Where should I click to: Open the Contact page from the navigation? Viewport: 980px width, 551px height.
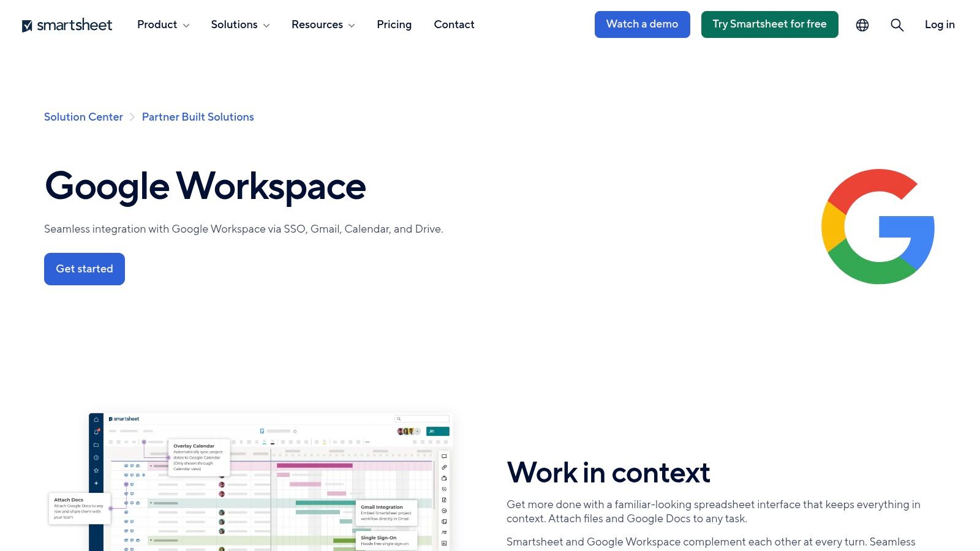pyautogui.click(x=454, y=24)
